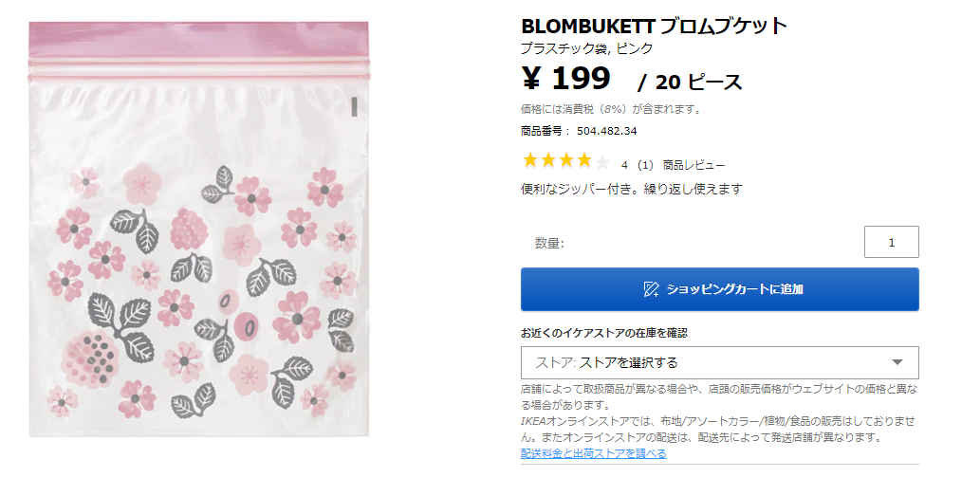Click the プラスチック袋, ピンク subtitle
Viewport: 980px width, 496px height.
pyautogui.click(x=586, y=48)
